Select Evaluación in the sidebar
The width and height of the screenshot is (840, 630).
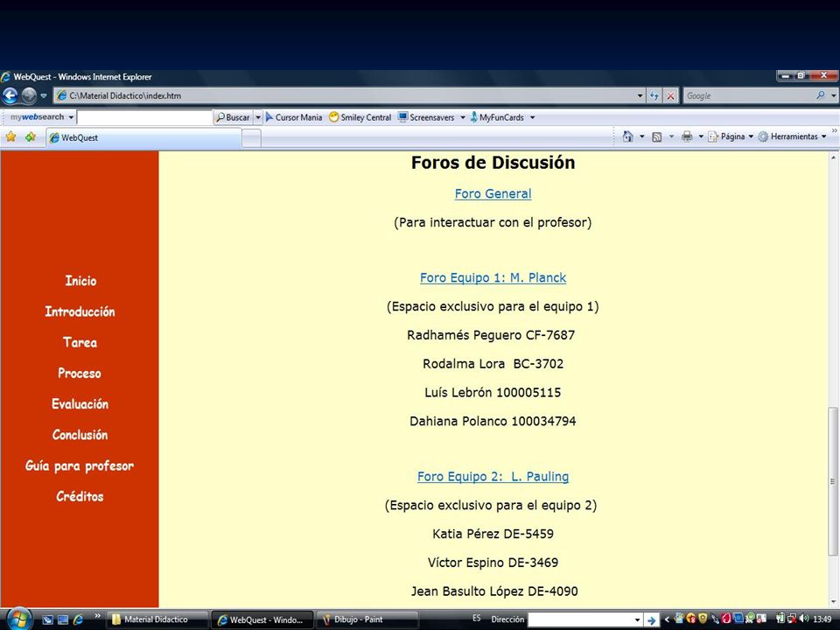tap(80, 404)
